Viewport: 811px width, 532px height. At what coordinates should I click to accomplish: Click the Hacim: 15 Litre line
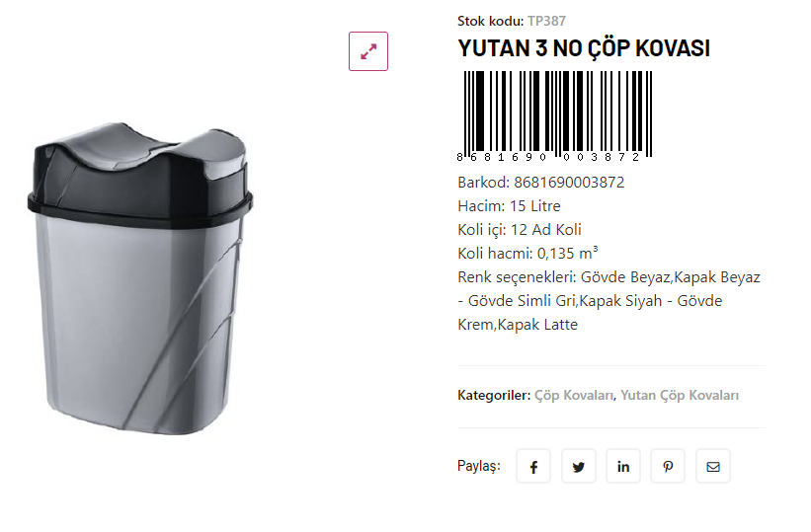[509, 206]
